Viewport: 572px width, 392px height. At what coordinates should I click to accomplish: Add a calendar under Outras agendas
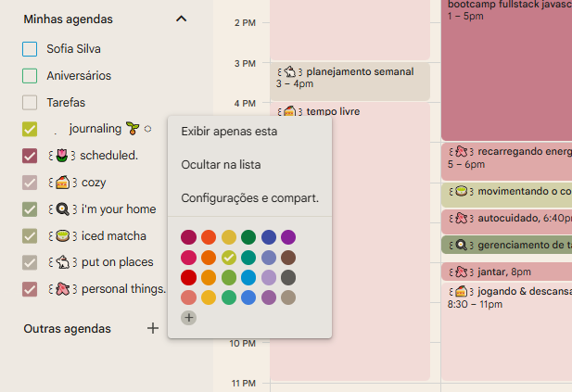tap(153, 328)
